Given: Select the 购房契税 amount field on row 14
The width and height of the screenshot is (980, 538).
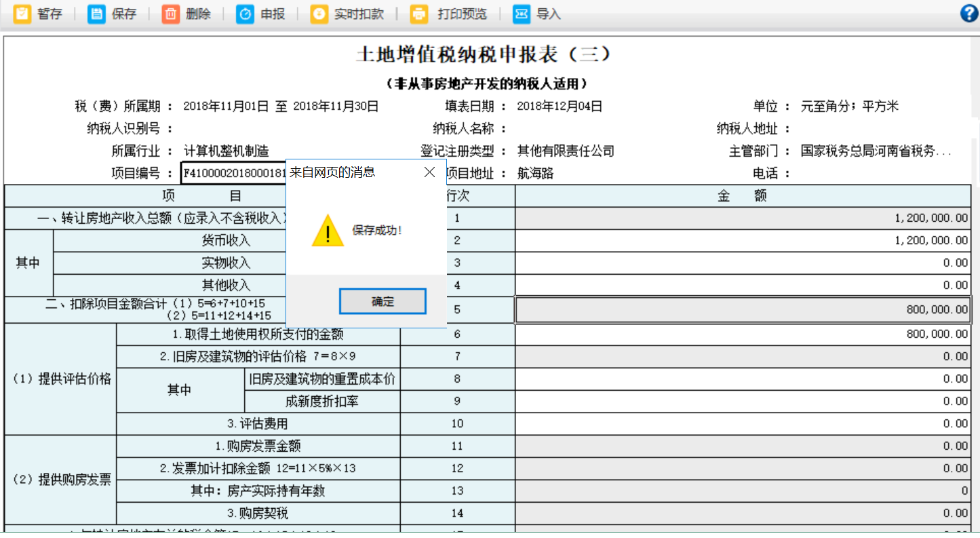Looking at the screenshot, I should coord(746,513).
